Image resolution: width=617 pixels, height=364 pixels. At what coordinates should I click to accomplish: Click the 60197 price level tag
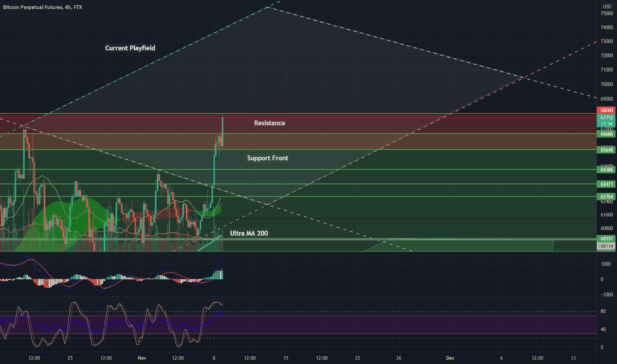(606, 238)
